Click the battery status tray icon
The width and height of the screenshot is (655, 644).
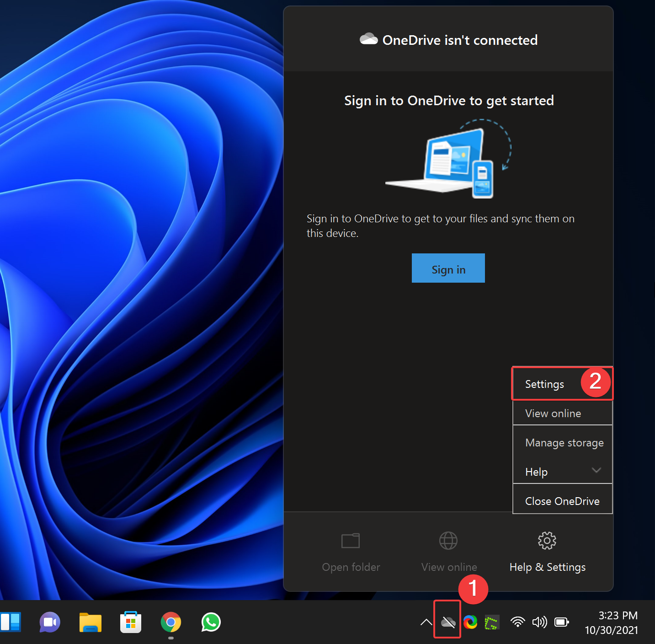click(562, 622)
